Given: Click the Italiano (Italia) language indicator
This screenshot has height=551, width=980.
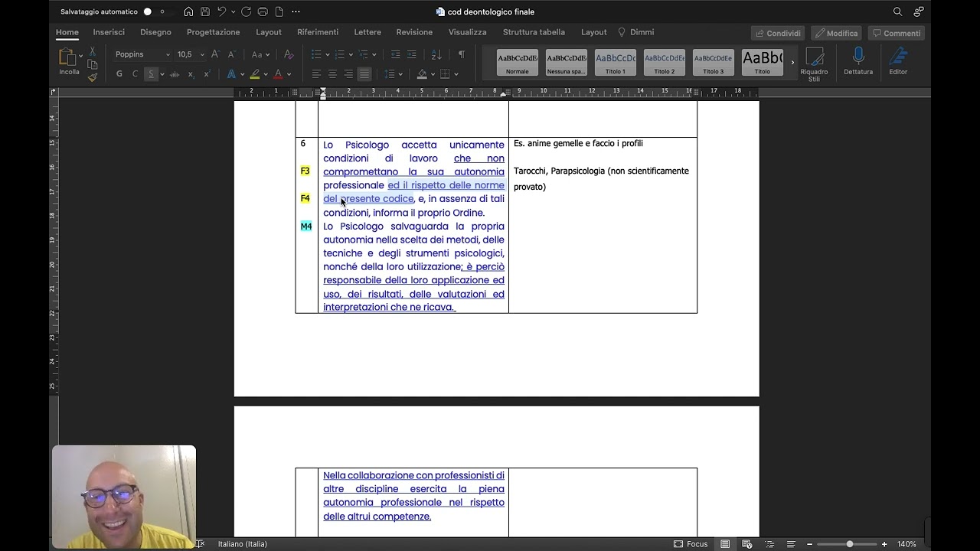Looking at the screenshot, I should click(243, 544).
